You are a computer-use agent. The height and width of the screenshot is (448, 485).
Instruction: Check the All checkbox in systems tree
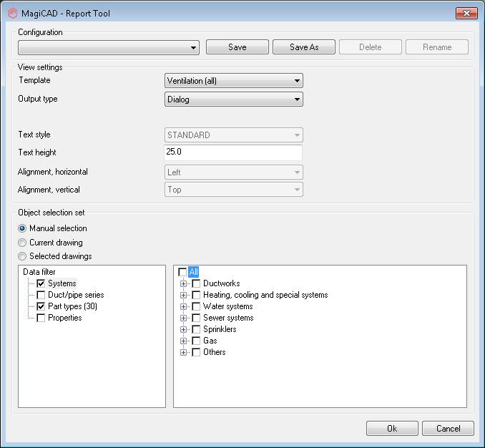(x=182, y=272)
